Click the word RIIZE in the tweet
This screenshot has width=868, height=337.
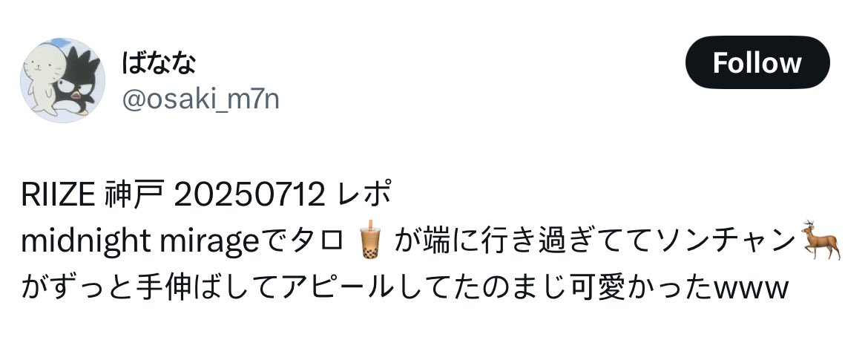click(58, 194)
